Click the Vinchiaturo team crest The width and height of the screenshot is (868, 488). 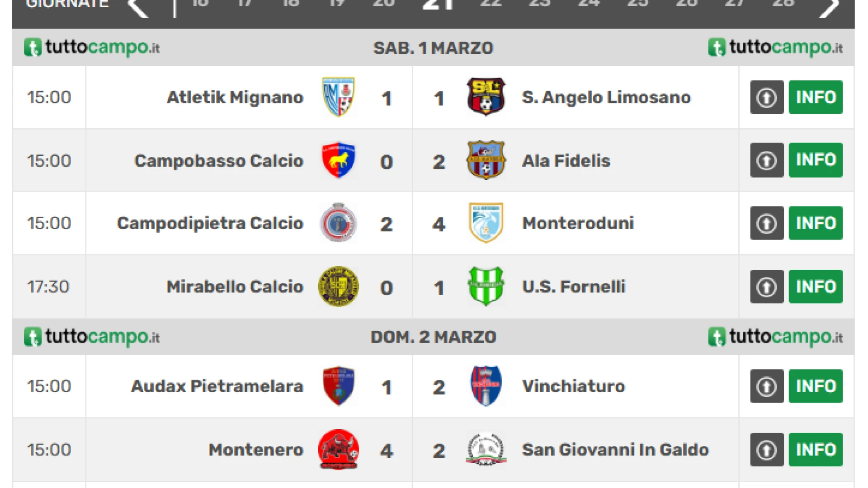pos(486,386)
